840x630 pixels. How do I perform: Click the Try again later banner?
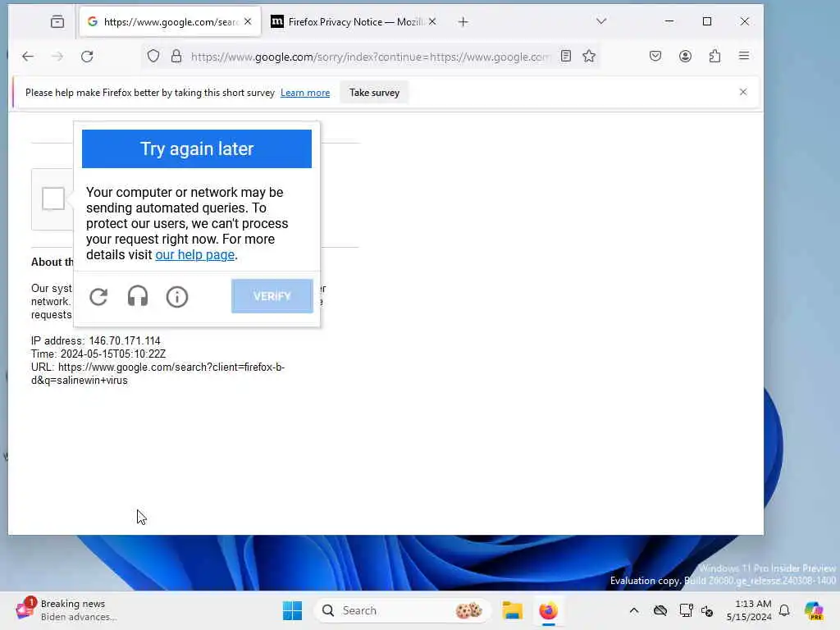[197, 149]
